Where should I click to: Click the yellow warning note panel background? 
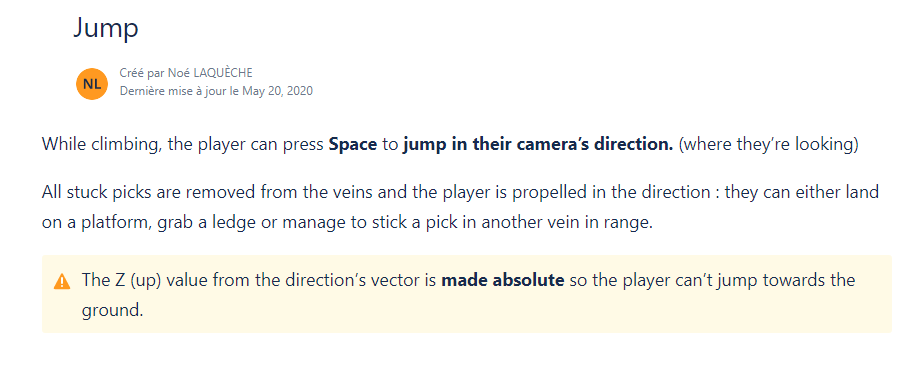point(466,294)
